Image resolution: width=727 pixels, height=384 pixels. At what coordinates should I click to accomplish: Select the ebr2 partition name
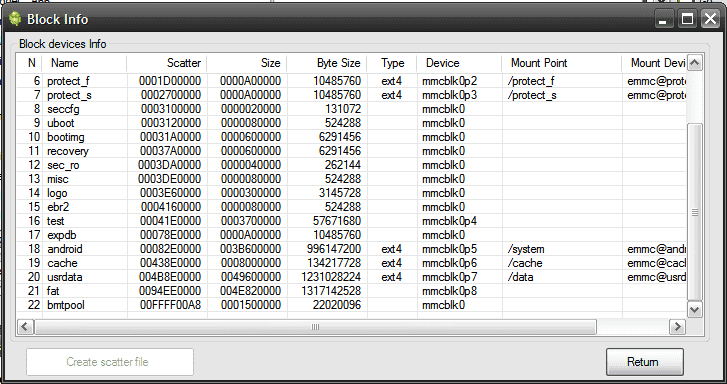58,207
